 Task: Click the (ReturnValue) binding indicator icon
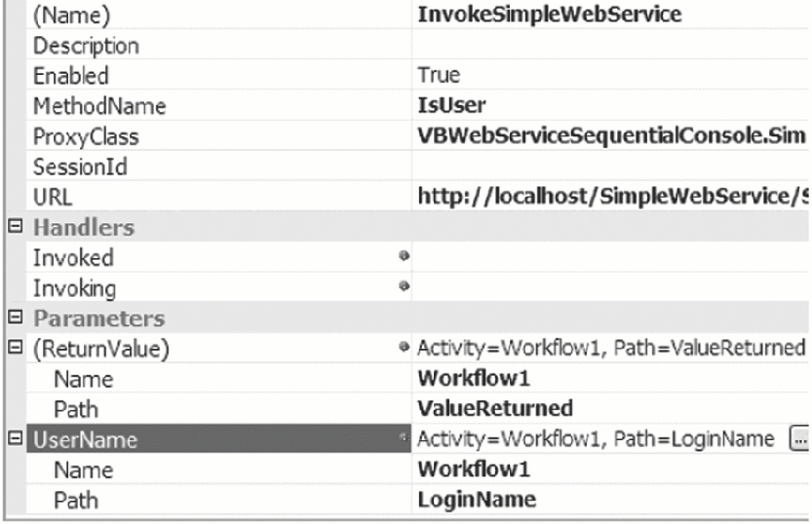point(404,349)
